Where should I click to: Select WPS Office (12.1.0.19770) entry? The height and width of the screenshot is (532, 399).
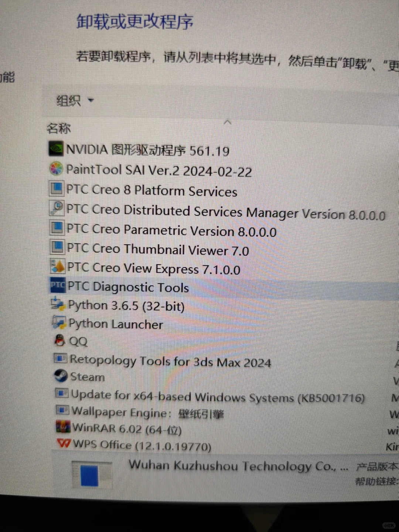pos(142,445)
